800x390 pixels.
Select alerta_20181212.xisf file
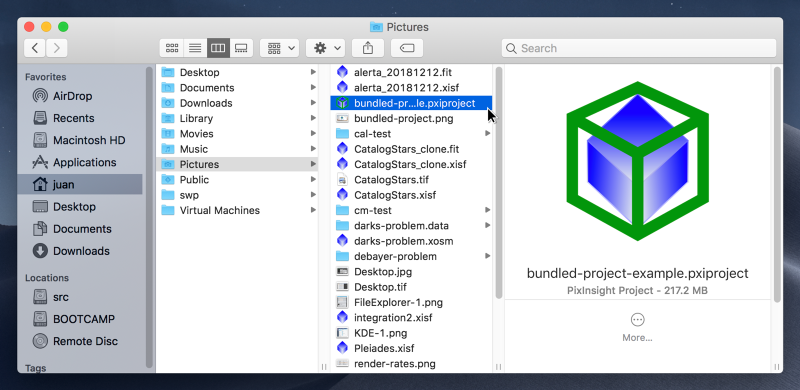(x=411, y=88)
